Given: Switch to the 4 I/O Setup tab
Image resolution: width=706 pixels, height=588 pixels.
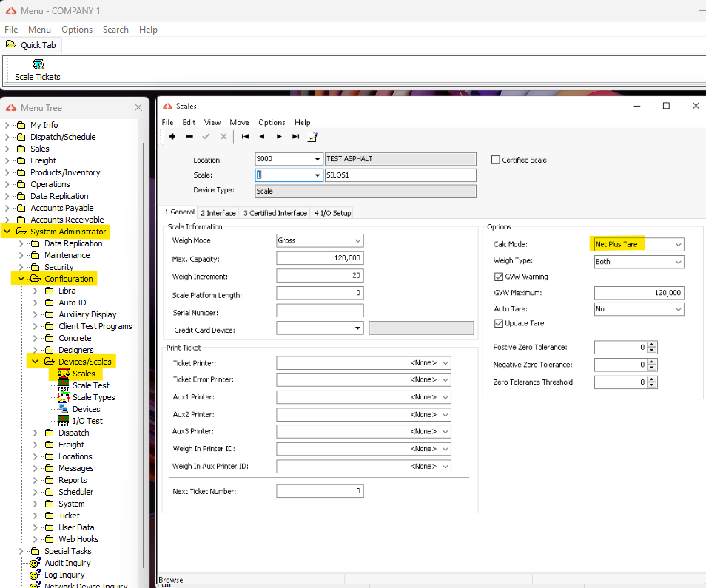Looking at the screenshot, I should pyautogui.click(x=333, y=213).
